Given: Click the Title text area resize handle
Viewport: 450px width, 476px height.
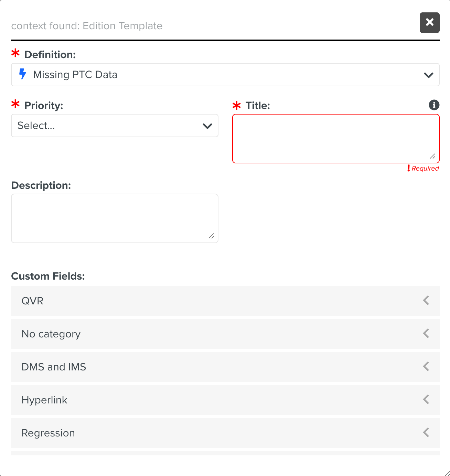Looking at the screenshot, I should [x=432, y=156].
